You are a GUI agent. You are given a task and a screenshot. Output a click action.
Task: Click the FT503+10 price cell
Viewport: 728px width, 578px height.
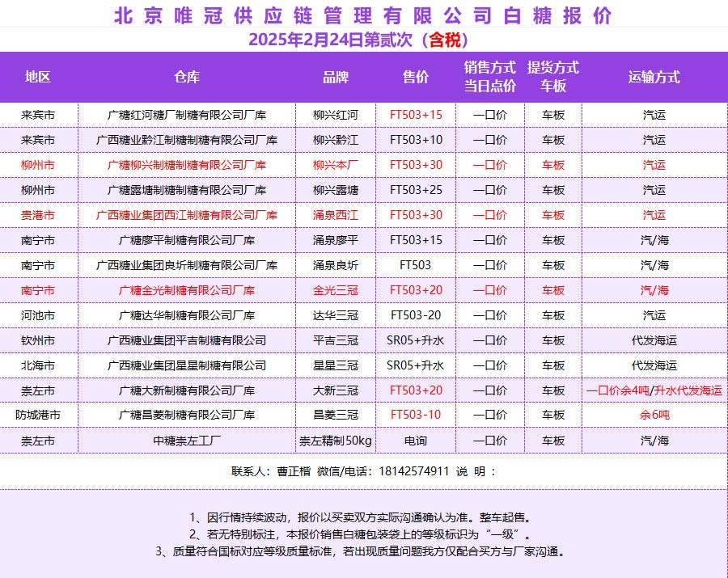(416, 140)
